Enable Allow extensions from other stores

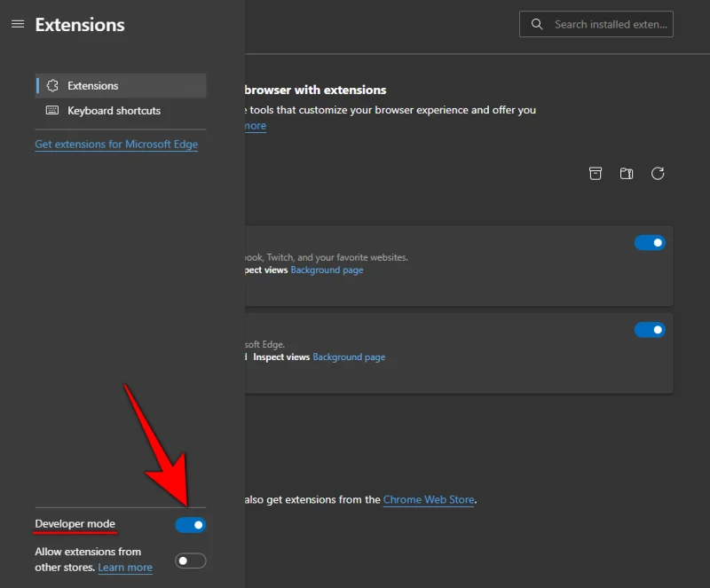point(191,561)
